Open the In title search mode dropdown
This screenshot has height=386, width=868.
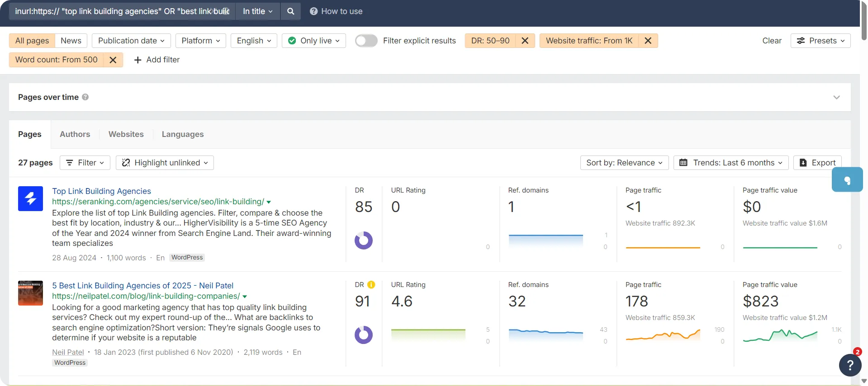(258, 11)
